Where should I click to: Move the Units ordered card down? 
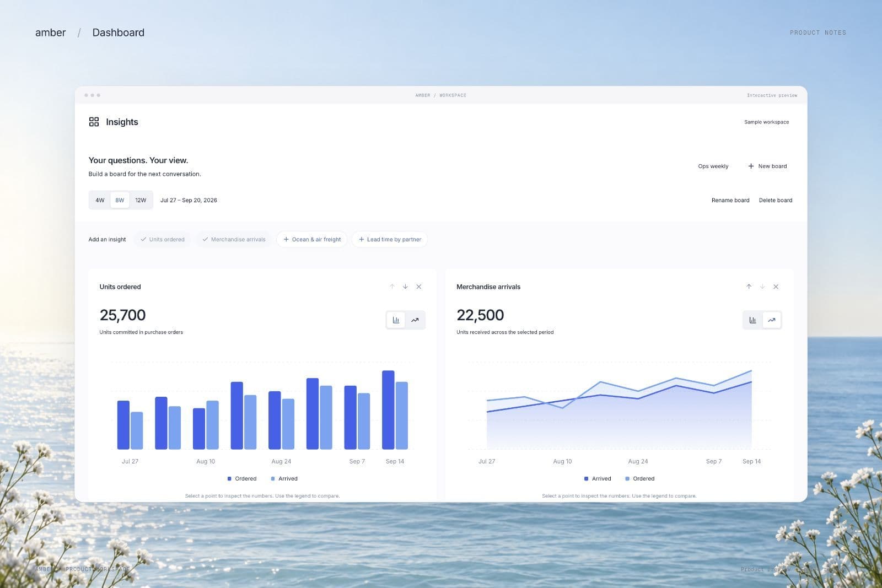[x=405, y=287]
